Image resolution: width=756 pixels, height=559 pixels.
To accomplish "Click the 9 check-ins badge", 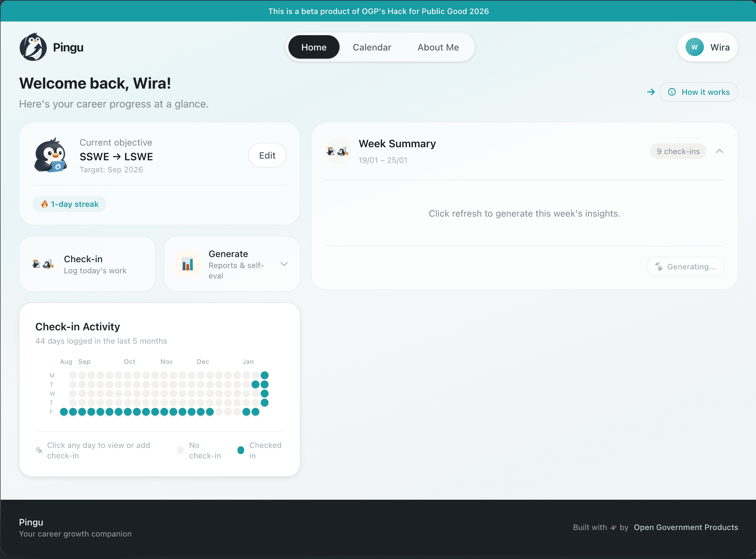I will pos(678,151).
